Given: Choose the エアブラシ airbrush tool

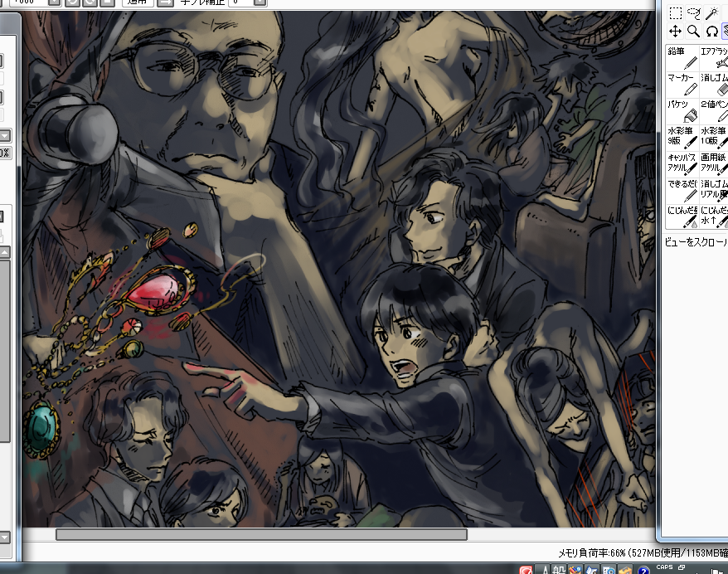Looking at the screenshot, I should [x=714, y=58].
